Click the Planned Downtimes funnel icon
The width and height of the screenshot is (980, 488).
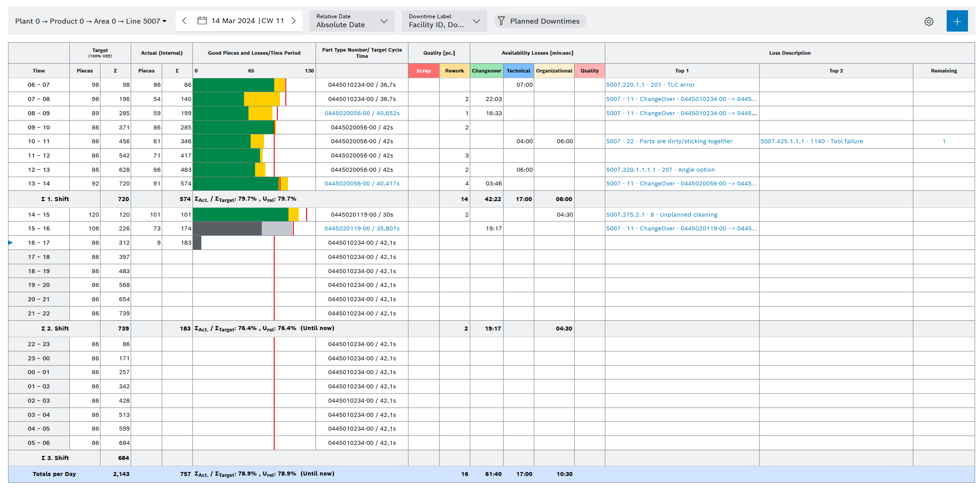pos(501,21)
